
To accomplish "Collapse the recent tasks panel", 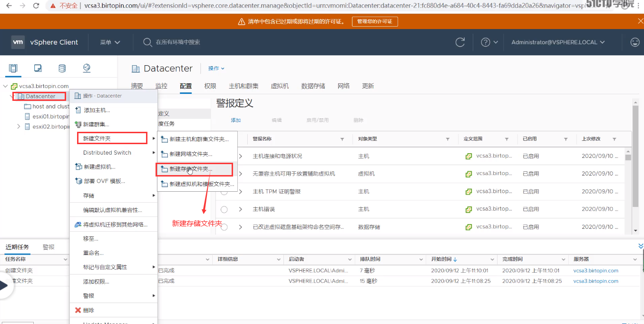I will click(x=640, y=246).
